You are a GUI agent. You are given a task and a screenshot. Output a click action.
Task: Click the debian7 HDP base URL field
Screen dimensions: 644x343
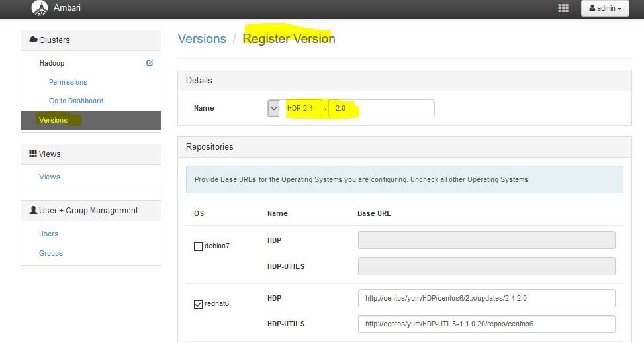pos(486,240)
